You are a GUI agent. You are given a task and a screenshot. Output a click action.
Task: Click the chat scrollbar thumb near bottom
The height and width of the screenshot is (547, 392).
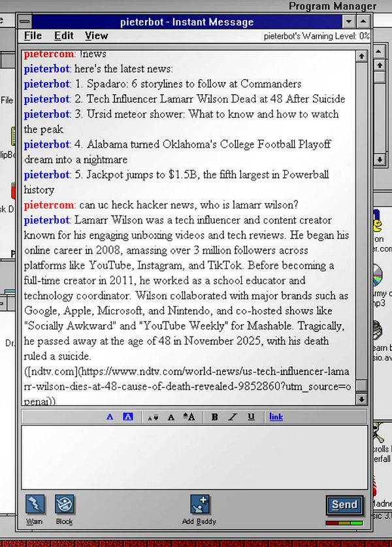point(361,385)
